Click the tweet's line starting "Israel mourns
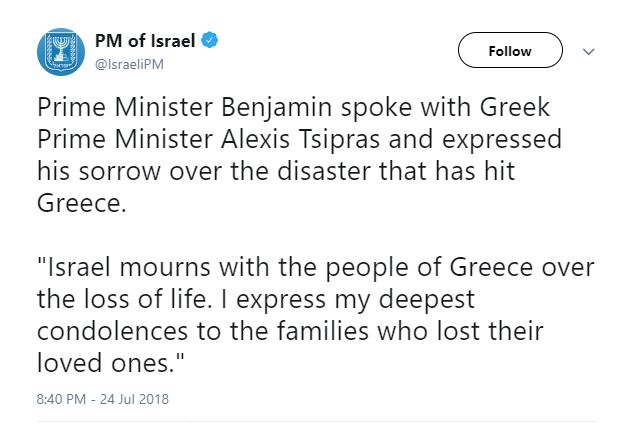This screenshot has width=633, height=424. point(316,267)
